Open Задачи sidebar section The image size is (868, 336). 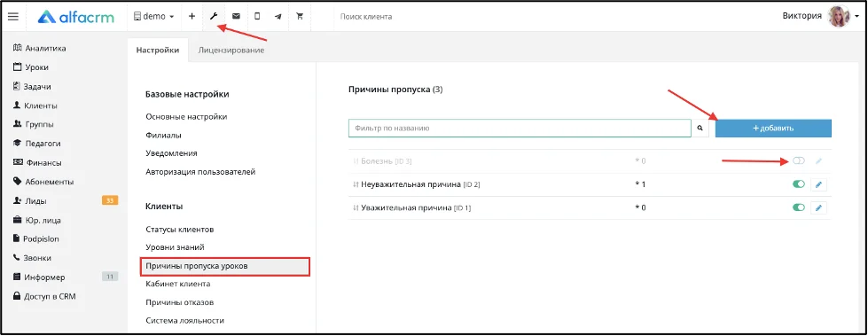point(32,86)
